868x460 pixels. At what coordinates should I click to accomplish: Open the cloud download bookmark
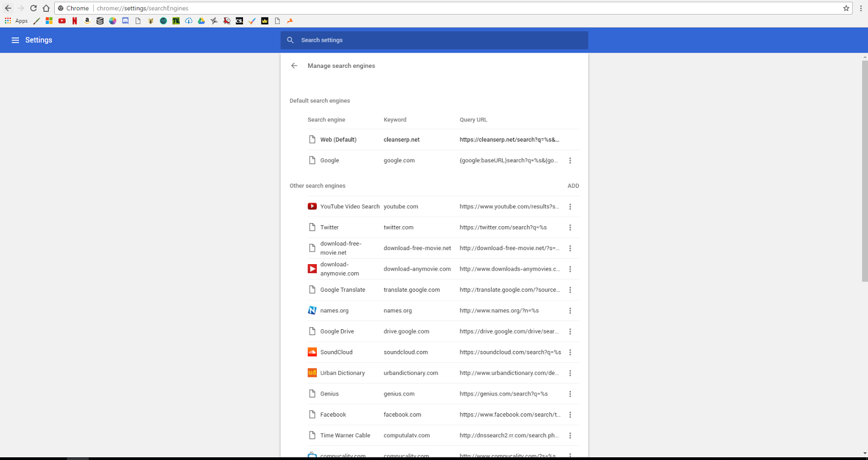point(189,21)
